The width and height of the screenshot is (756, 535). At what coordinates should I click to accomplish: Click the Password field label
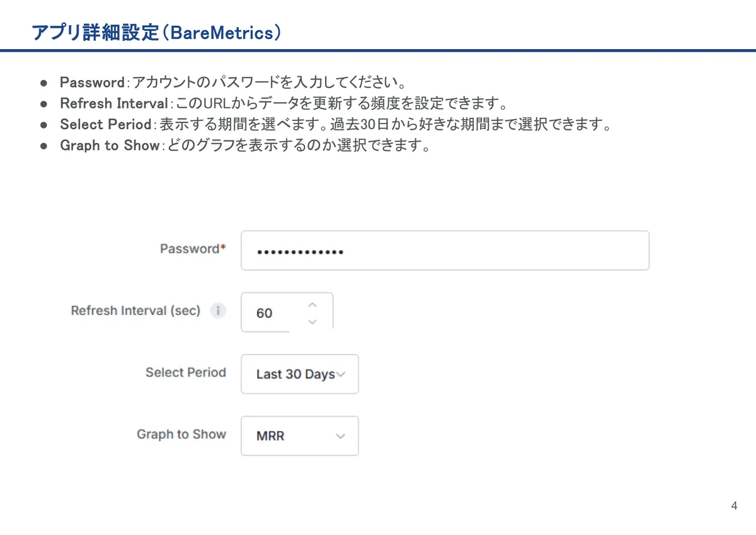point(193,249)
